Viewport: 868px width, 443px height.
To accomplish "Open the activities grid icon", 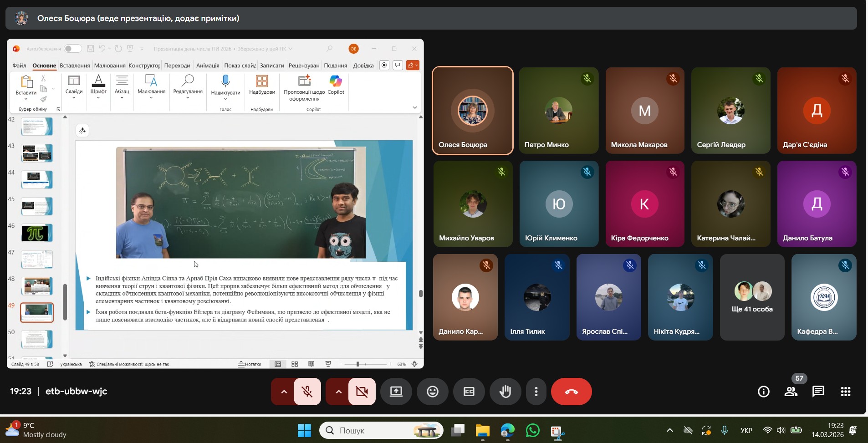I will click(845, 392).
